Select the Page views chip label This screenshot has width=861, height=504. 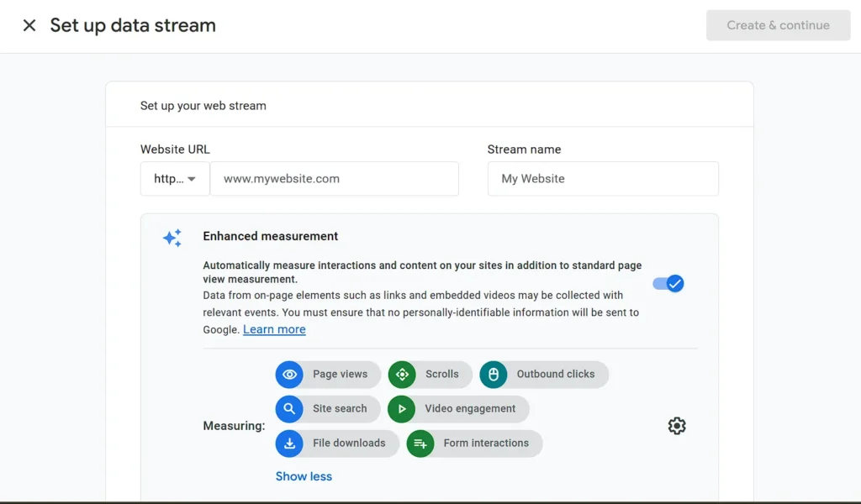340,374
